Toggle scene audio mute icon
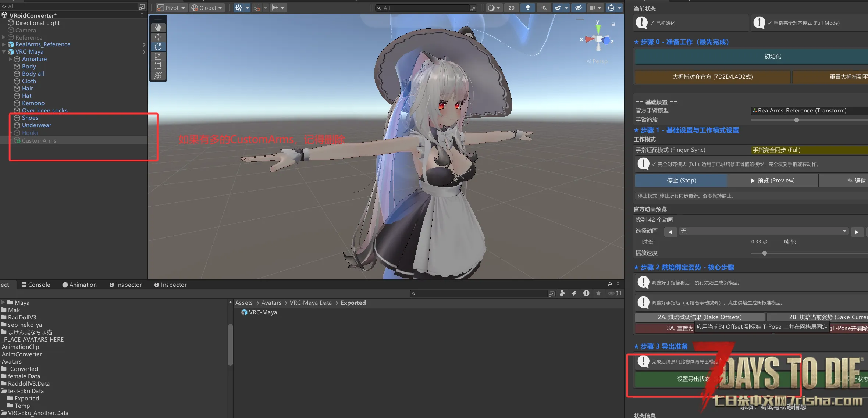The image size is (868, 418). tap(544, 8)
